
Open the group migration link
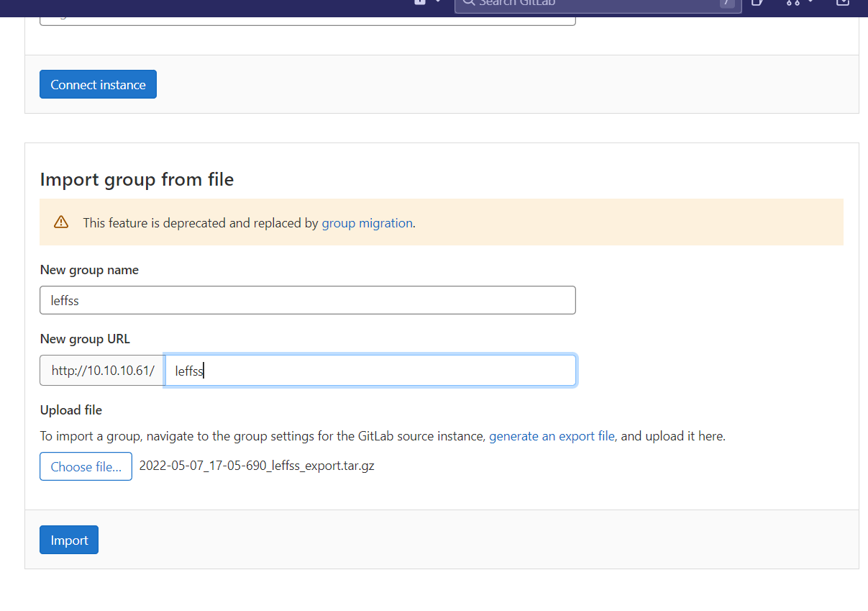click(x=367, y=222)
